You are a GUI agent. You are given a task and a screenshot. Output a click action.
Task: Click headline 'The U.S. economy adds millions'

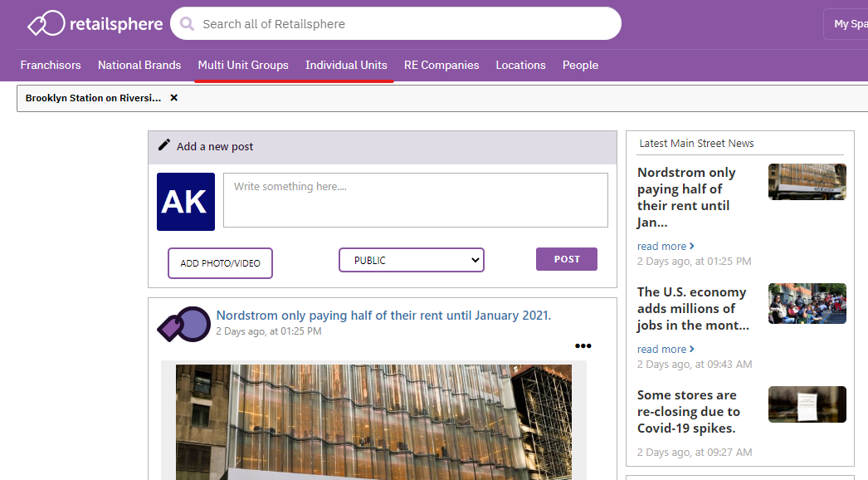[x=693, y=309]
